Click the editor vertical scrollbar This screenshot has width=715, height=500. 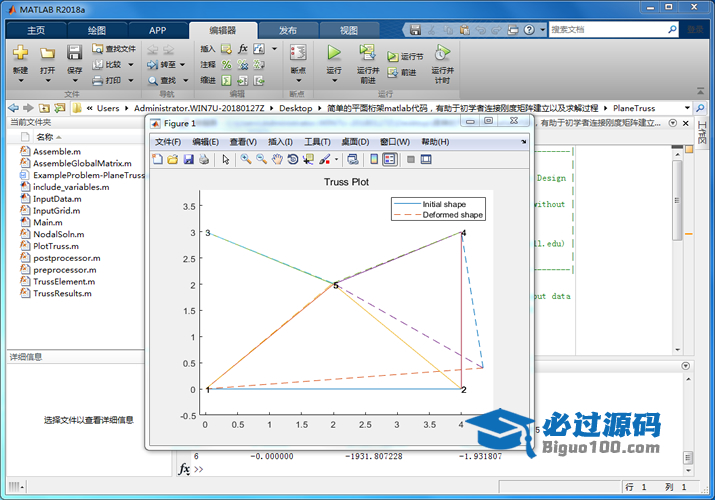tap(677, 201)
